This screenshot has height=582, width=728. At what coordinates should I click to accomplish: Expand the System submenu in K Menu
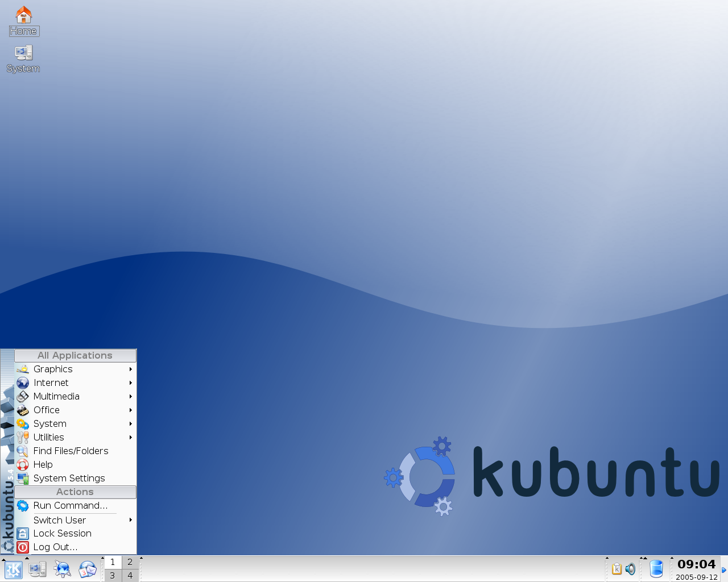point(75,423)
